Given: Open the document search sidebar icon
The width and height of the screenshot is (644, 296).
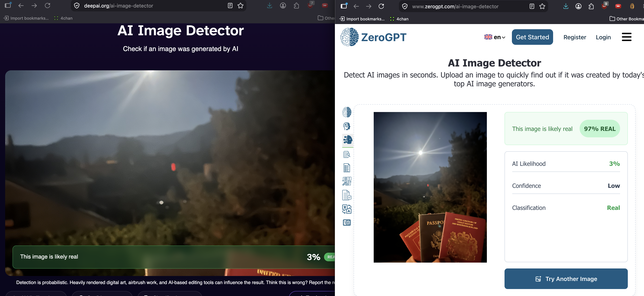Looking at the screenshot, I should pos(347,154).
